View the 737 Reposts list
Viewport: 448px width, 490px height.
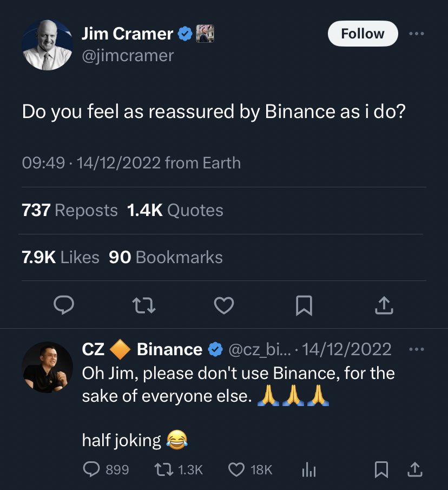pyautogui.click(x=70, y=210)
